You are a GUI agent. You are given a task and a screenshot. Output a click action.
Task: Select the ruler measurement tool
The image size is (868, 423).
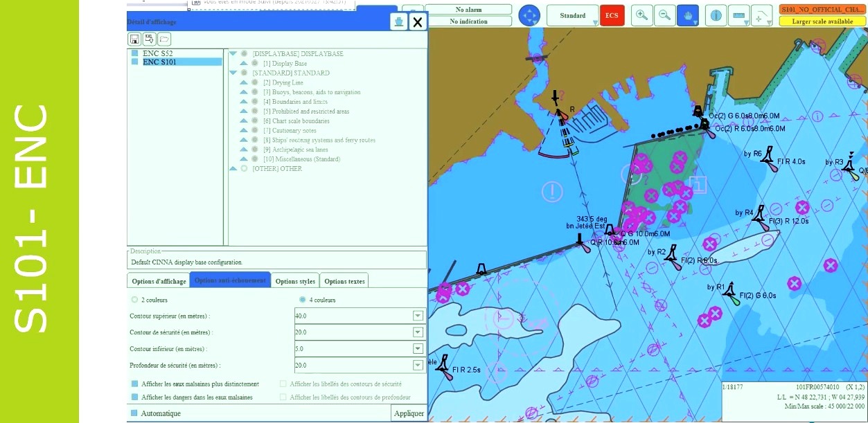(739, 15)
